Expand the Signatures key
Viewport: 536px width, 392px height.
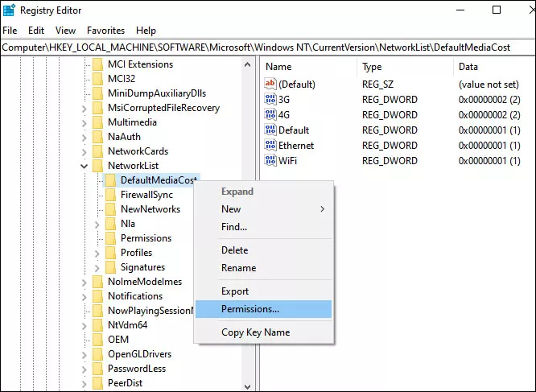[x=97, y=268]
